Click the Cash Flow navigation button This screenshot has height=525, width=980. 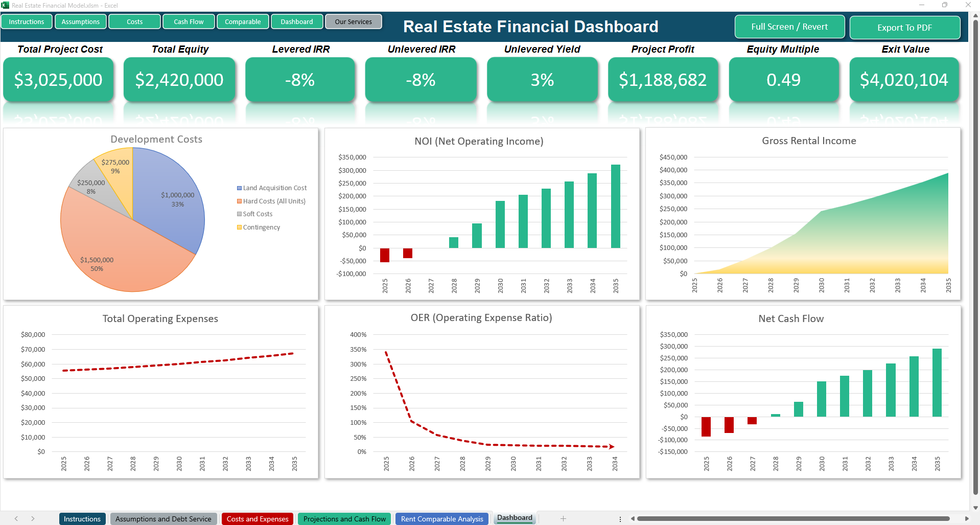click(x=189, y=22)
